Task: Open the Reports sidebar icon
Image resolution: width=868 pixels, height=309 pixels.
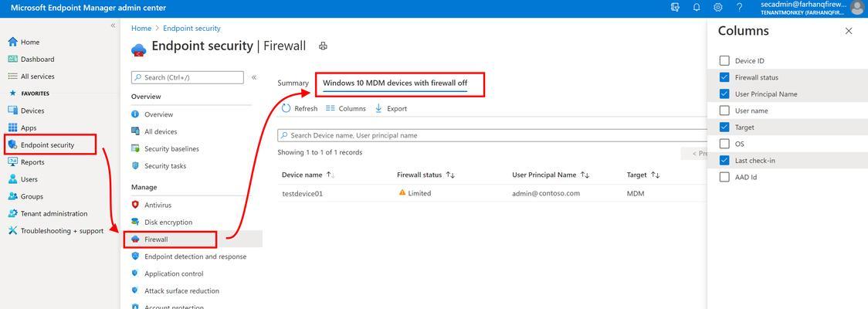Action: tap(12, 162)
